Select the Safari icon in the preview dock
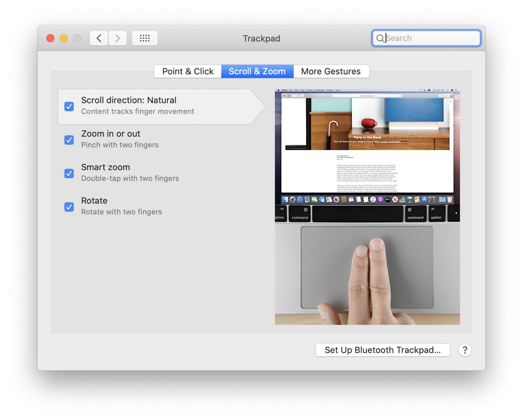 coord(299,199)
